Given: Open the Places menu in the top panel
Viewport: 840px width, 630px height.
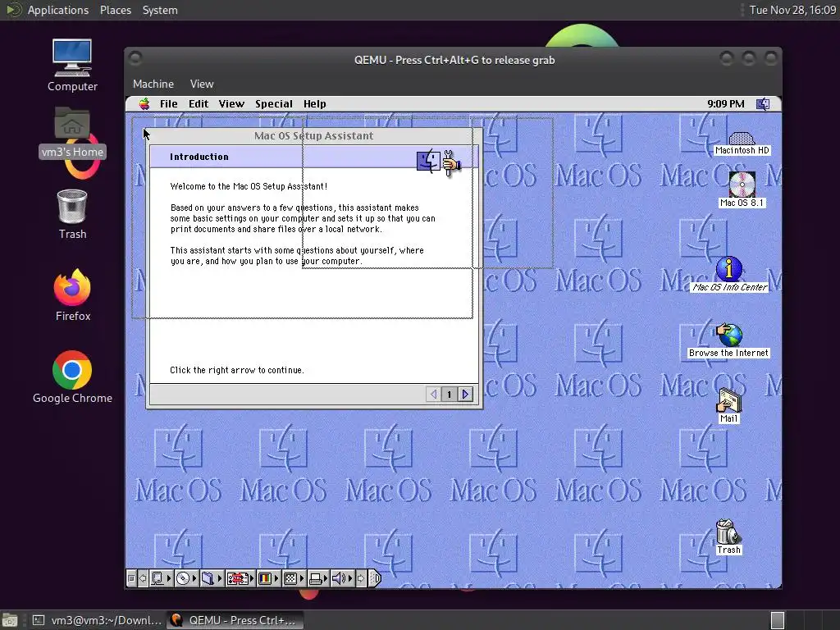Looking at the screenshot, I should point(115,10).
